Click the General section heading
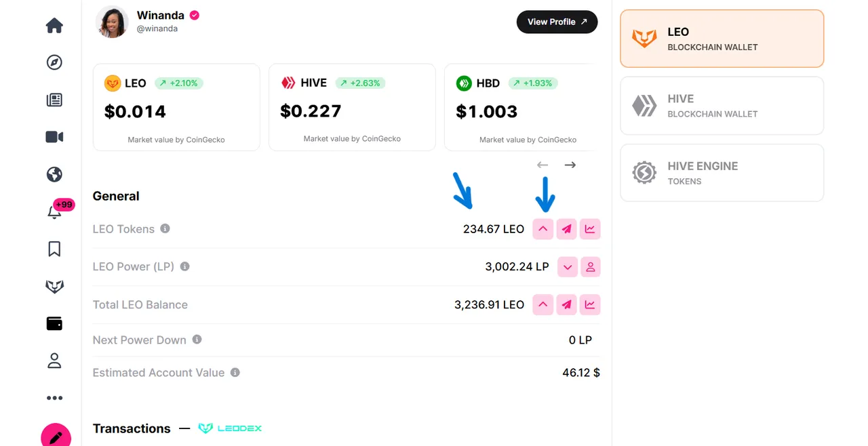The width and height of the screenshot is (868, 446). coord(116,196)
